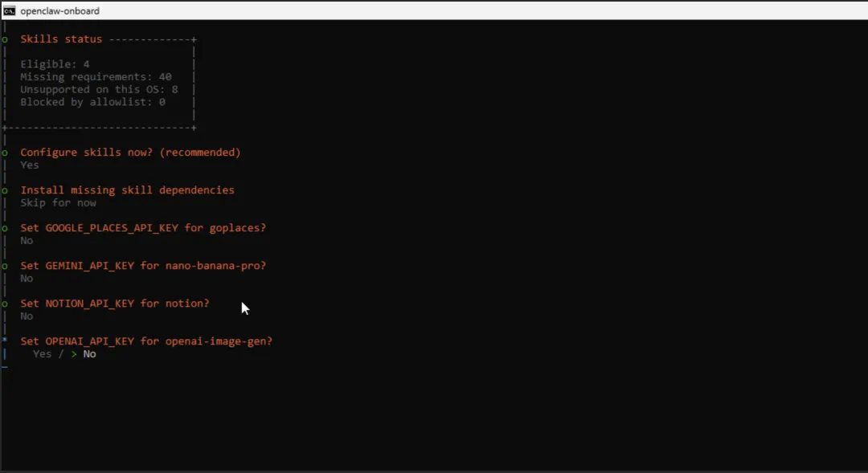Image resolution: width=868 pixels, height=473 pixels.
Task: Click the Skills status heading
Action: tap(61, 39)
